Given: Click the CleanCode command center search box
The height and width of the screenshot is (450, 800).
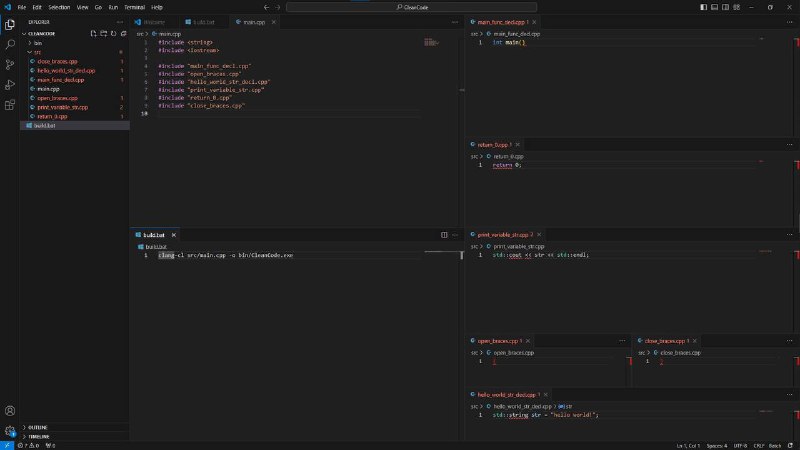Looking at the screenshot, I should [x=412, y=7].
